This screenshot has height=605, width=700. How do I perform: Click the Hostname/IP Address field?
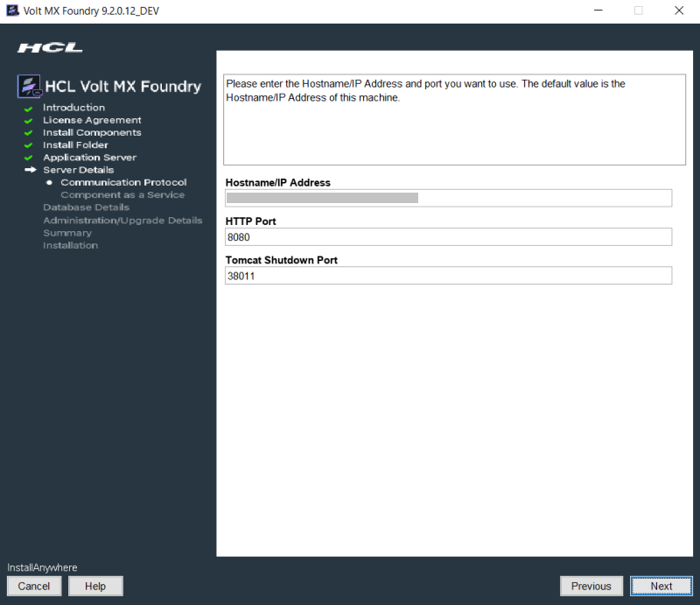point(448,198)
